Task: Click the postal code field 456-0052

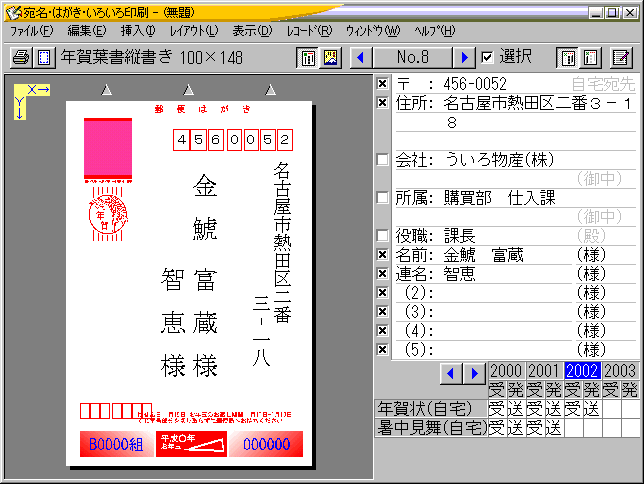Action: point(475,84)
